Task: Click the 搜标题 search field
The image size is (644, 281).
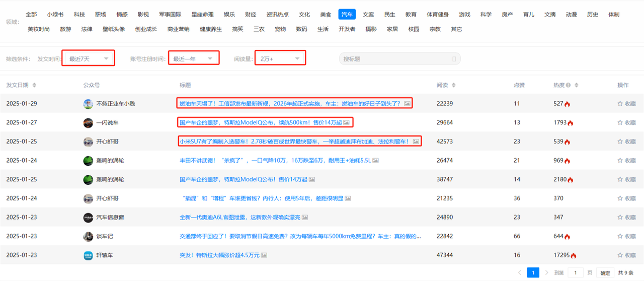Action: click(399, 59)
